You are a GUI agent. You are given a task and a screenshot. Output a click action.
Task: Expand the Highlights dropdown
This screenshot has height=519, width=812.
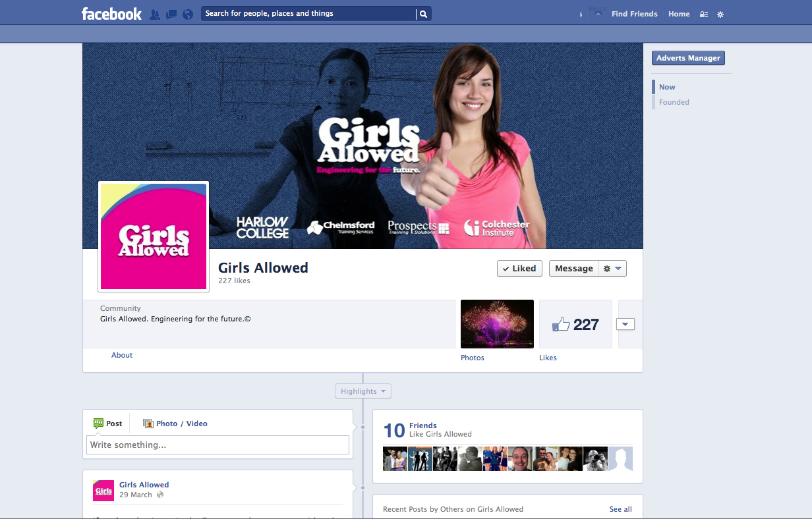coord(362,391)
